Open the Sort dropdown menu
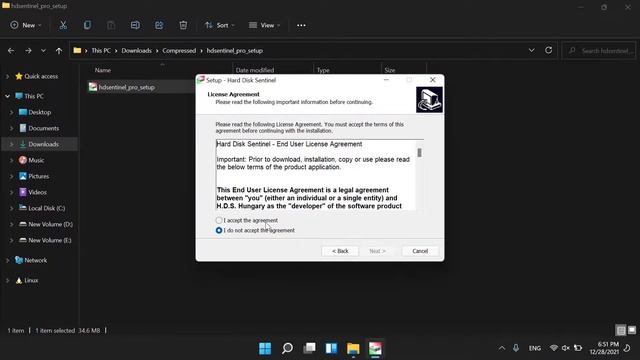Image resolution: width=640 pixels, height=360 pixels. (220, 25)
